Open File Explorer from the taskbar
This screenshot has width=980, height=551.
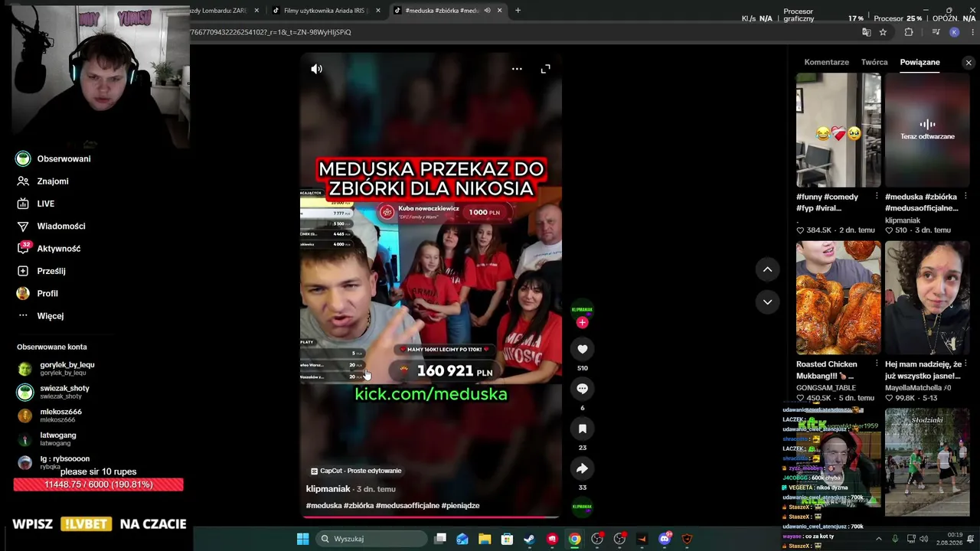485,539
